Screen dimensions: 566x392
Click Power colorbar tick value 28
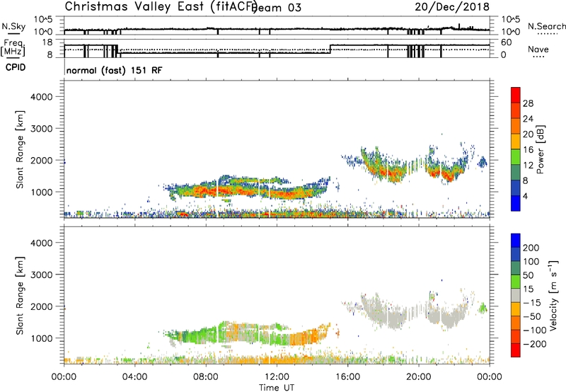click(x=528, y=103)
